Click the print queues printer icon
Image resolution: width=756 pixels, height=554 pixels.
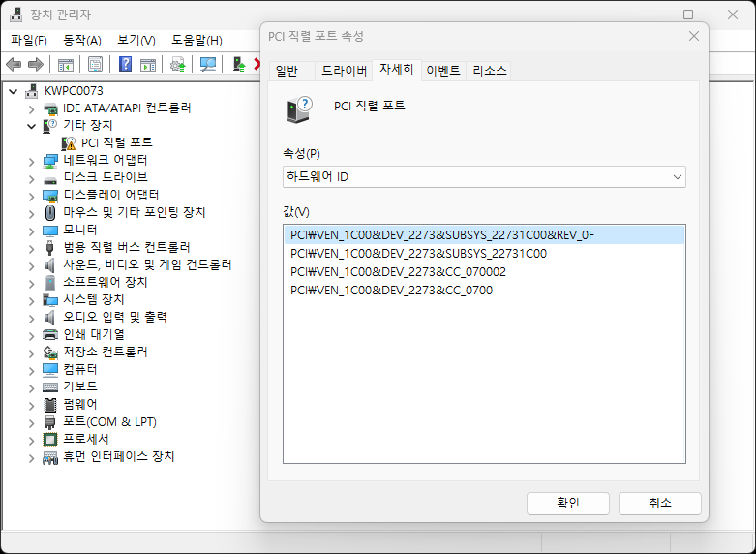[50, 335]
